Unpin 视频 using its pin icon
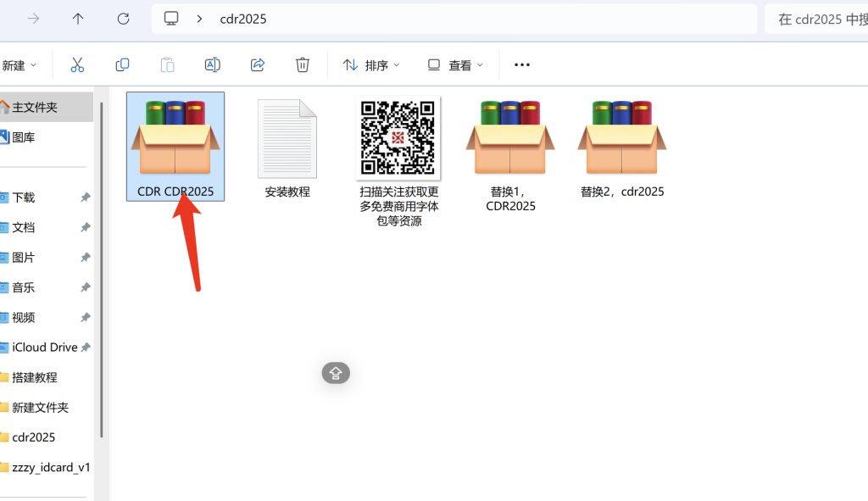 [x=86, y=317]
